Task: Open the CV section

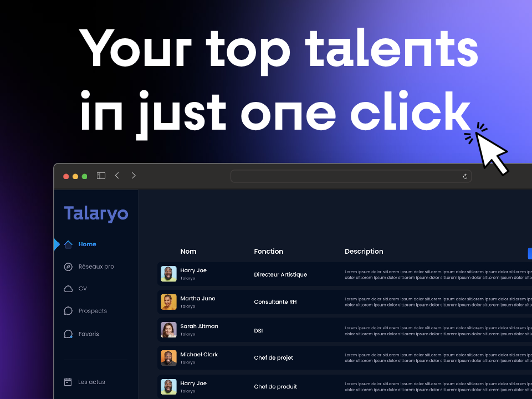Action: click(x=83, y=289)
